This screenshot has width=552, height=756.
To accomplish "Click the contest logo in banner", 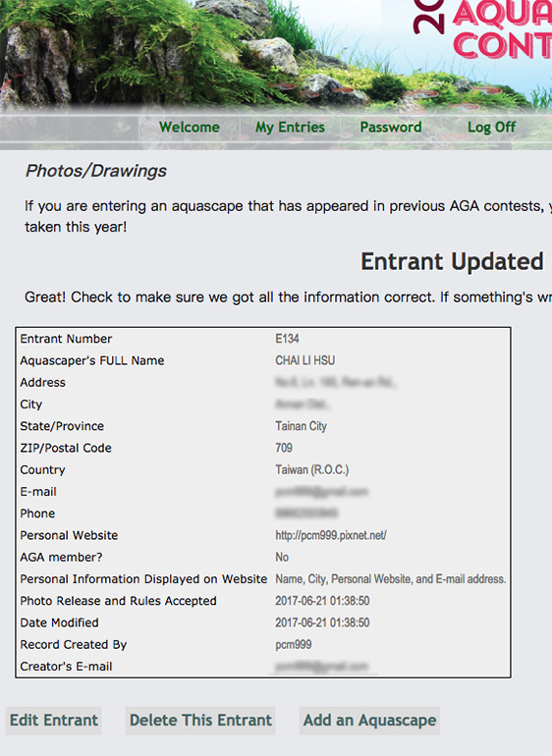I will (482, 28).
